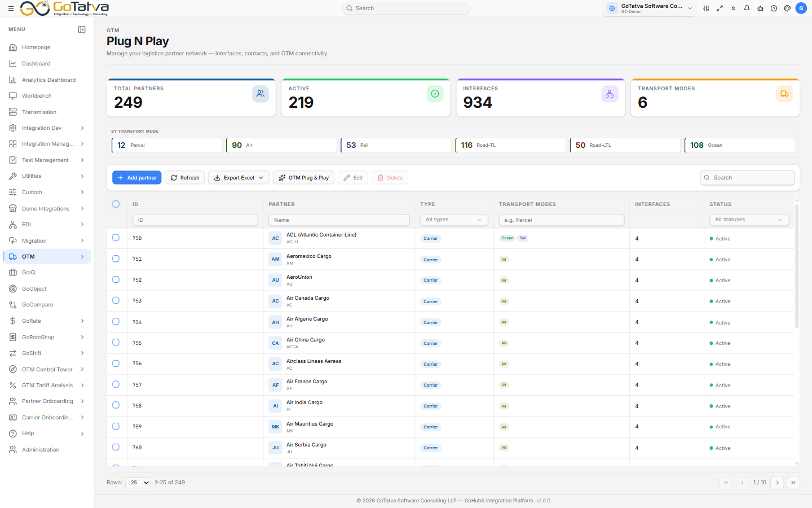Toggle fullscreen with the expand arrows icon
Viewport: 812px width, 508px height.
coord(720,8)
